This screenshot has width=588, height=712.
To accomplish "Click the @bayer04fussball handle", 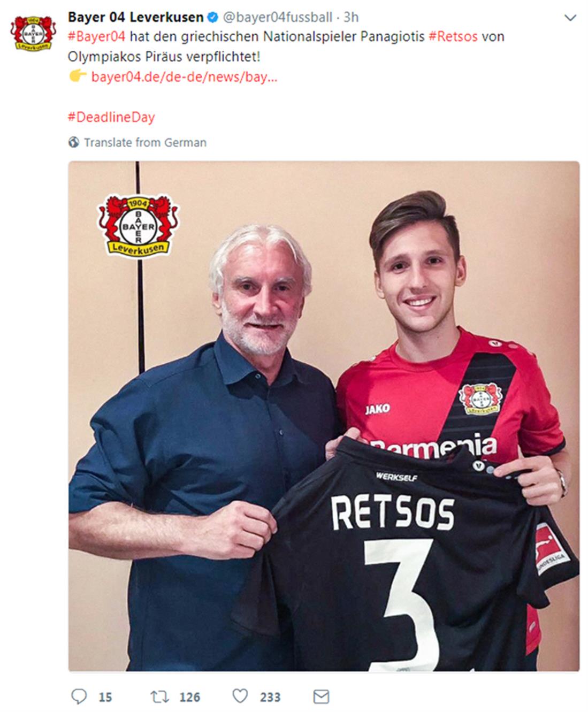I will (277, 17).
